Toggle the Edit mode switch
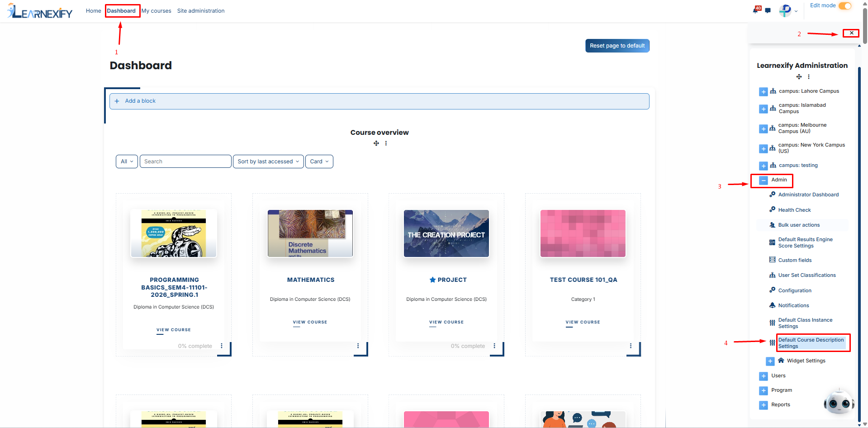The height and width of the screenshot is (428, 868). tap(845, 6)
